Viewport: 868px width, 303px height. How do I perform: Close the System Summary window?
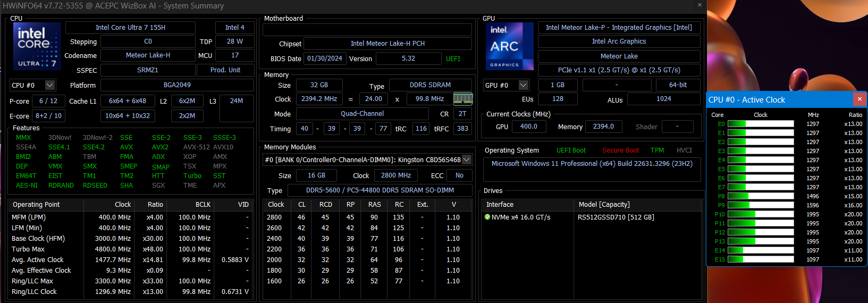point(700,5)
